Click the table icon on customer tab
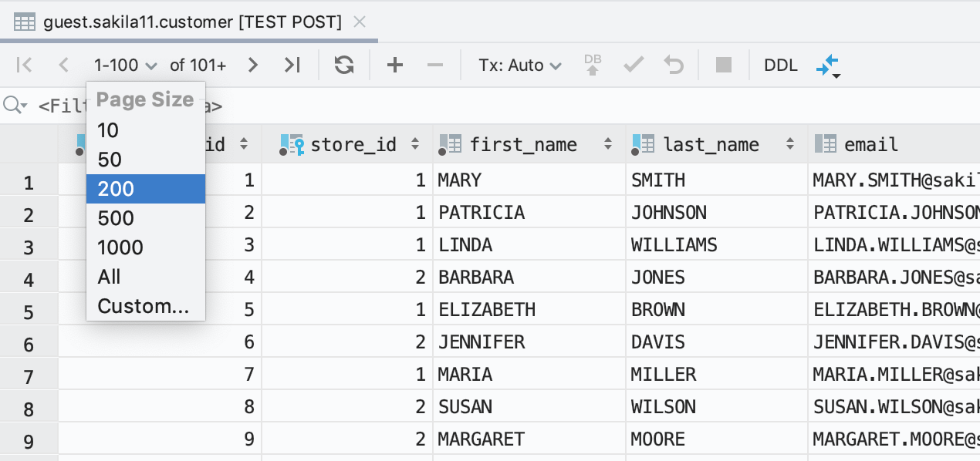Viewport: 980px width, 461px height. point(25,22)
